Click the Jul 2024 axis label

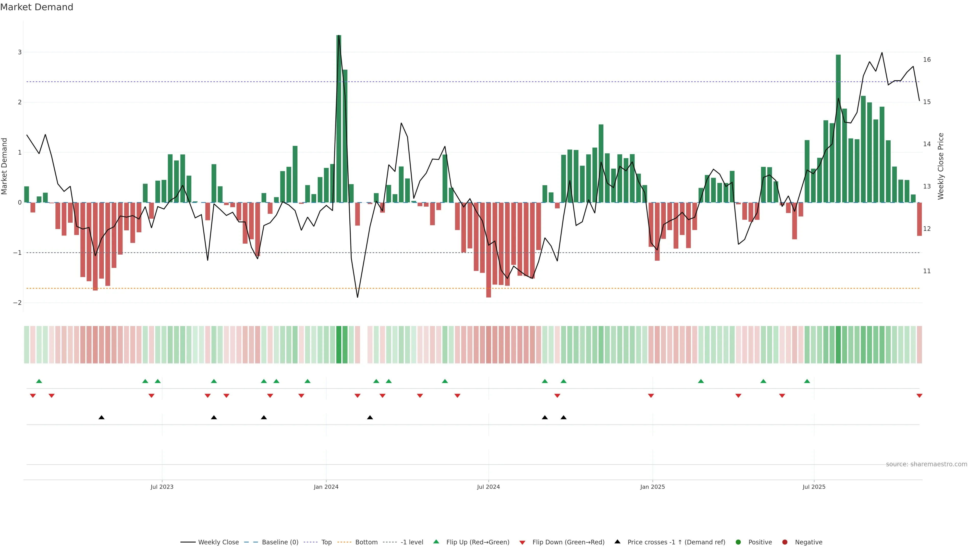click(488, 487)
